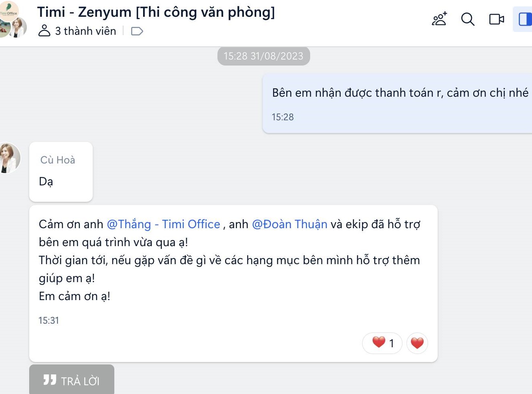Click the heart reaction count badge

[x=382, y=343]
